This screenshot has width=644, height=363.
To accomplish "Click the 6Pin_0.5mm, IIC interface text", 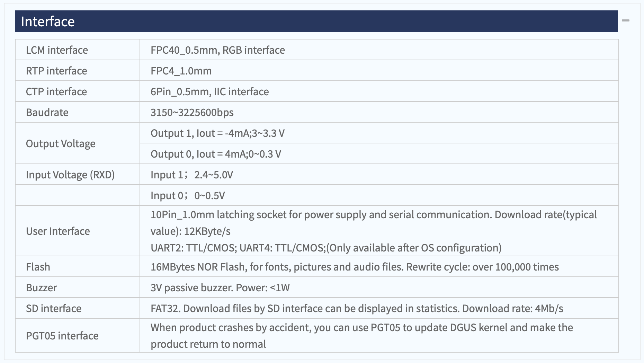I will tap(209, 91).
